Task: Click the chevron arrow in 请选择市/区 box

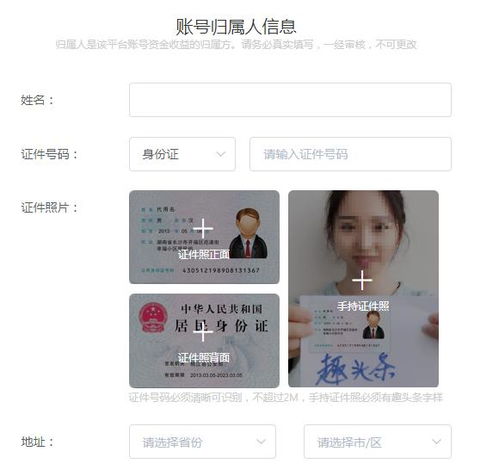Action: (437, 442)
